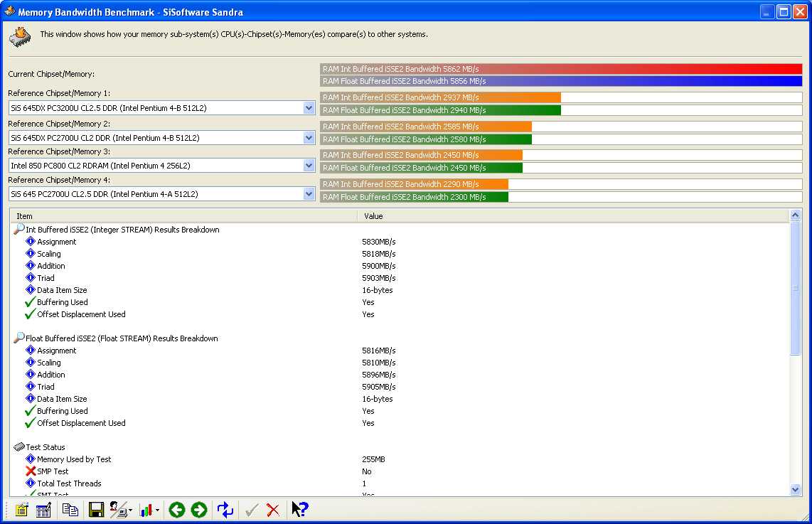Screen dimensions: 812x524
Task: Click the green check beside Float section Offset Displacement Used
Action: (x=30, y=423)
